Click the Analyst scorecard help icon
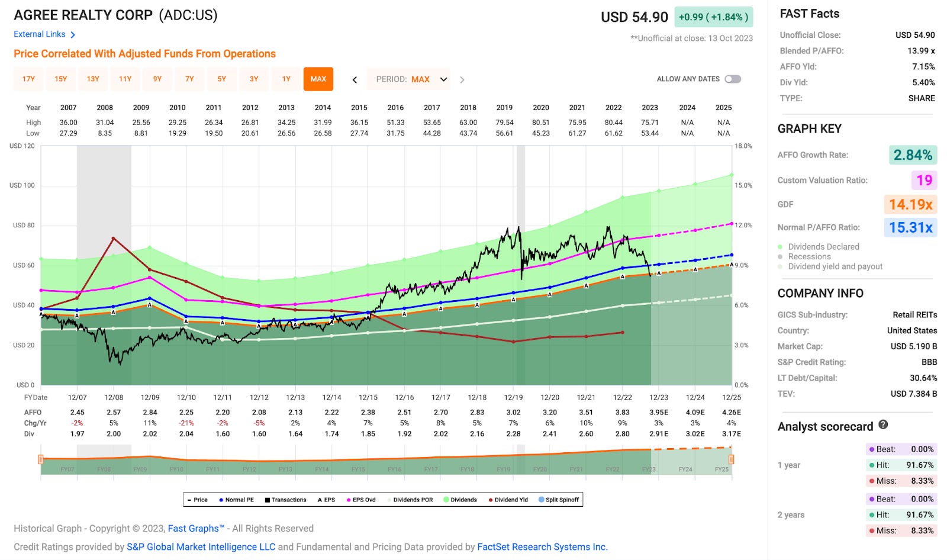 [x=883, y=424]
